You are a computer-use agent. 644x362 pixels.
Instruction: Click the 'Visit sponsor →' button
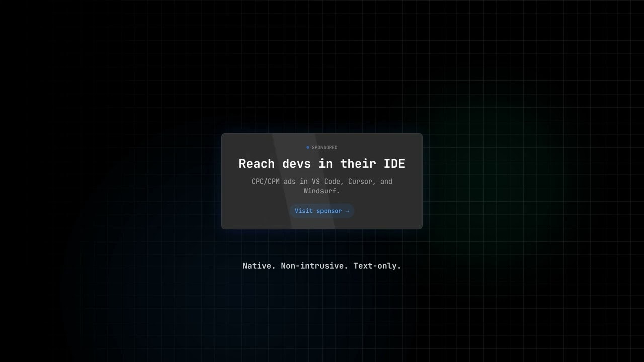[x=322, y=211]
